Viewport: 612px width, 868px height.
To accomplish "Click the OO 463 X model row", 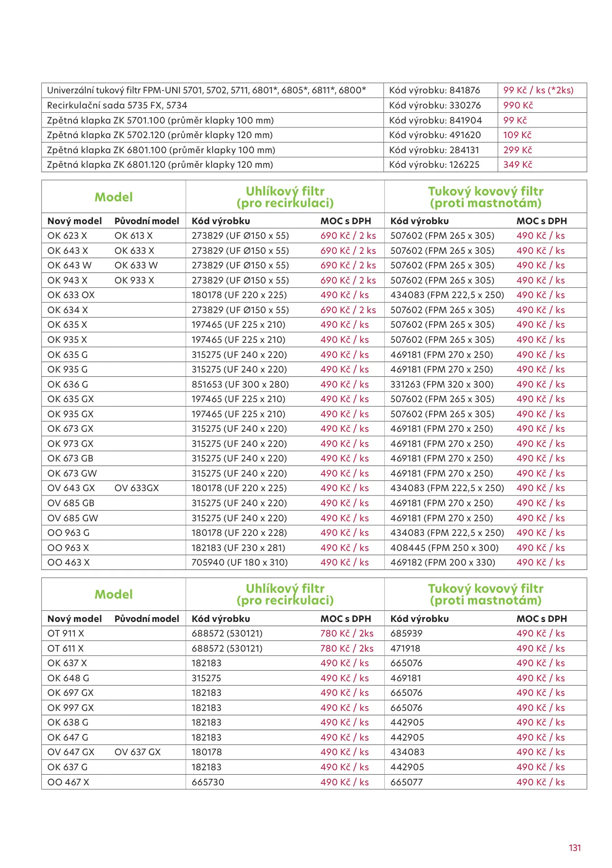I will (69, 563).
